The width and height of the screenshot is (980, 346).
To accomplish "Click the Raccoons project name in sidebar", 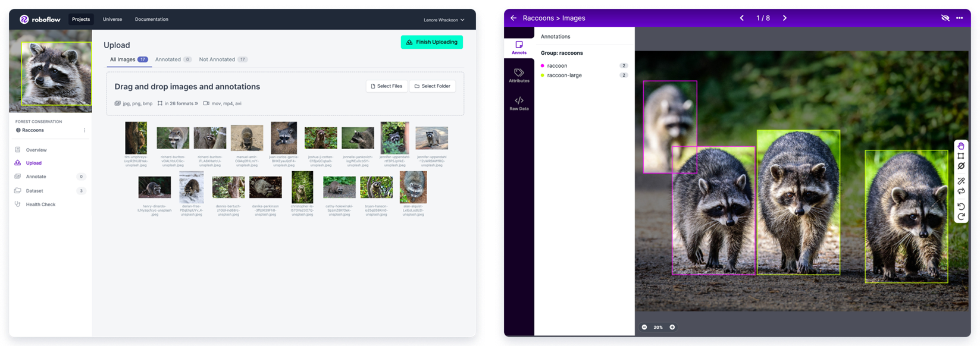I will coord(33,130).
